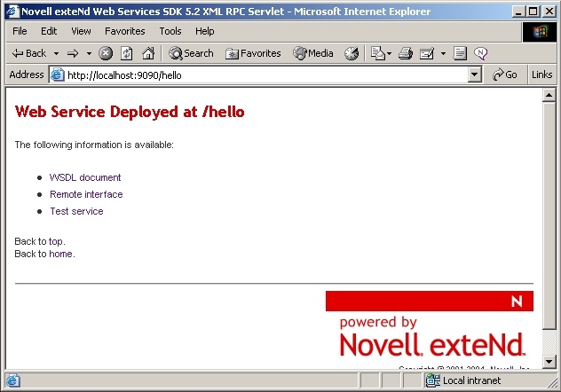This screenshot has width=561, height=392.
Task: Click the vertical scrollbar thumb
Action: tap(549, 216)
